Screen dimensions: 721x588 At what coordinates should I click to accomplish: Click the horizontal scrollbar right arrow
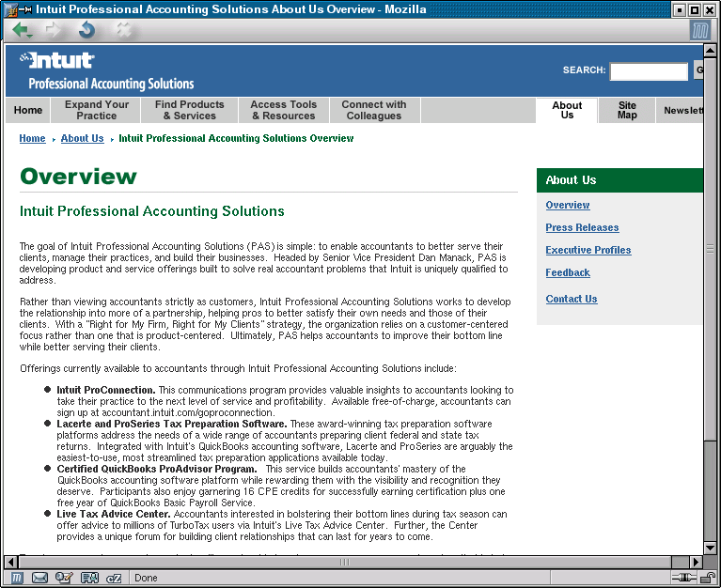coord(696,562)
